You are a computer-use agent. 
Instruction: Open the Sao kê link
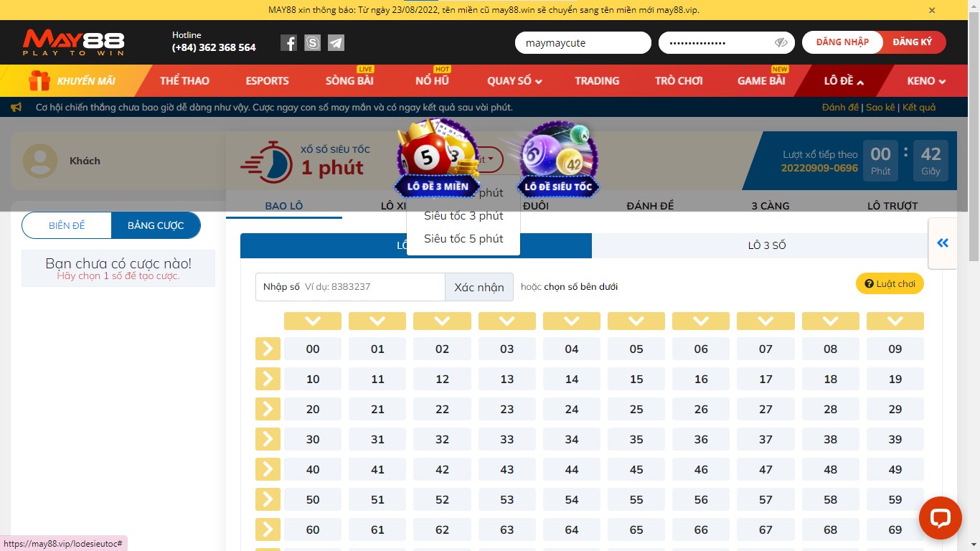pyautogui.click(x=880, y=107)
